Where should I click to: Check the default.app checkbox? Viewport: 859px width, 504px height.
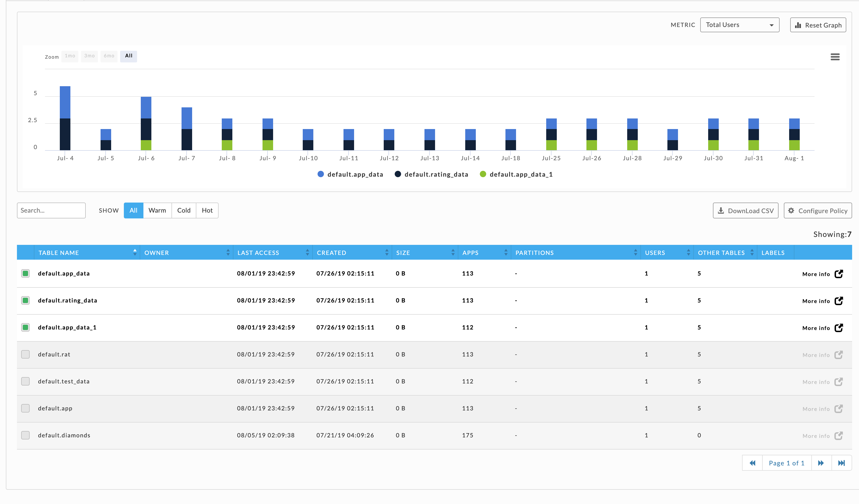tap(25, 408)
